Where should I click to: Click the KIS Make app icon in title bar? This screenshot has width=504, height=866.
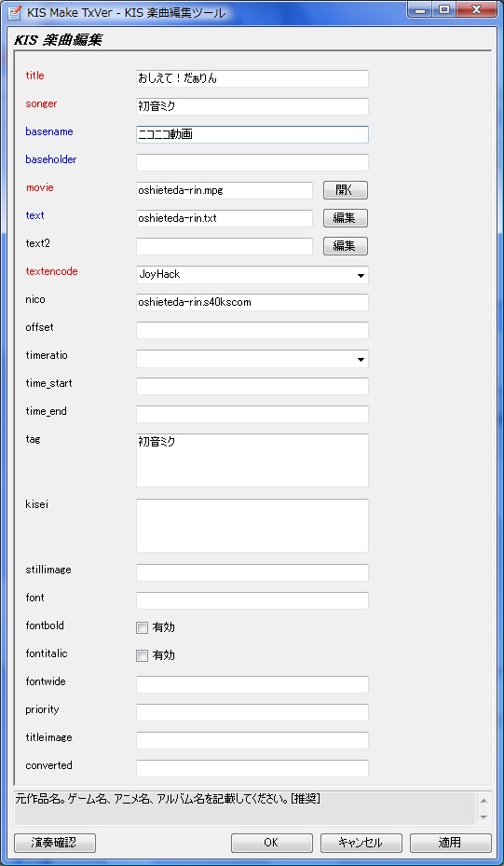point(12,12)
